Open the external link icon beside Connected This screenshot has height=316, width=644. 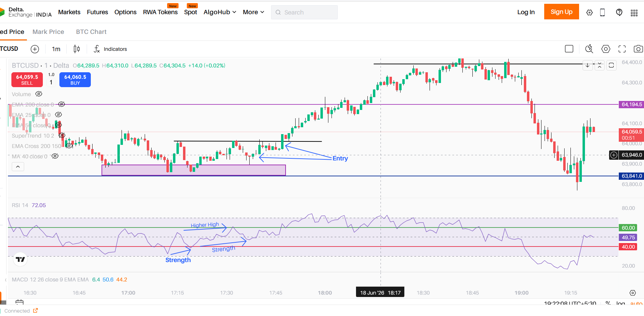click(x=35, y=310)
